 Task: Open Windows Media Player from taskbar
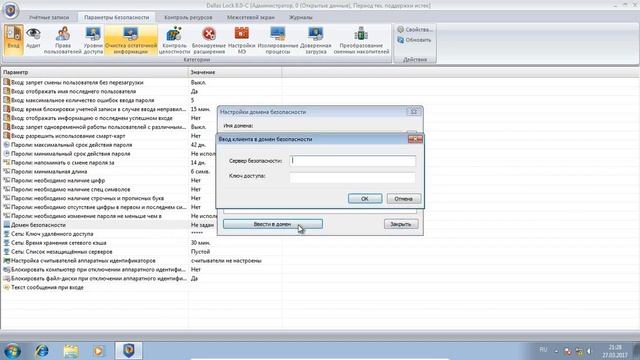point(98,351)
